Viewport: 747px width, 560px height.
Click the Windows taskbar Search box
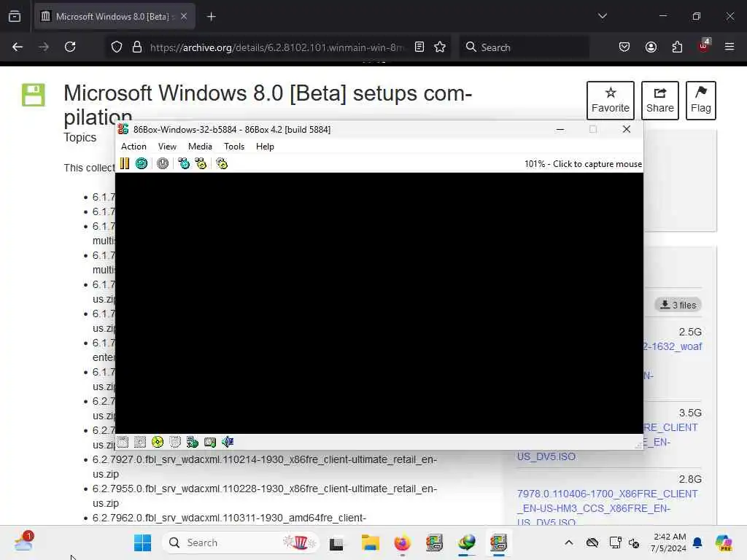(241, 542)
